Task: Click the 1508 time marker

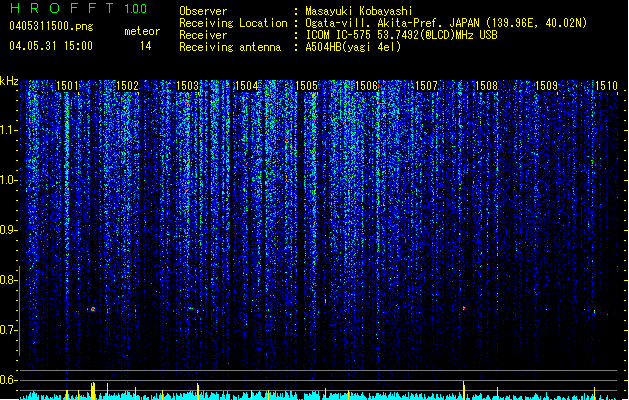Action: click(486, 86)
